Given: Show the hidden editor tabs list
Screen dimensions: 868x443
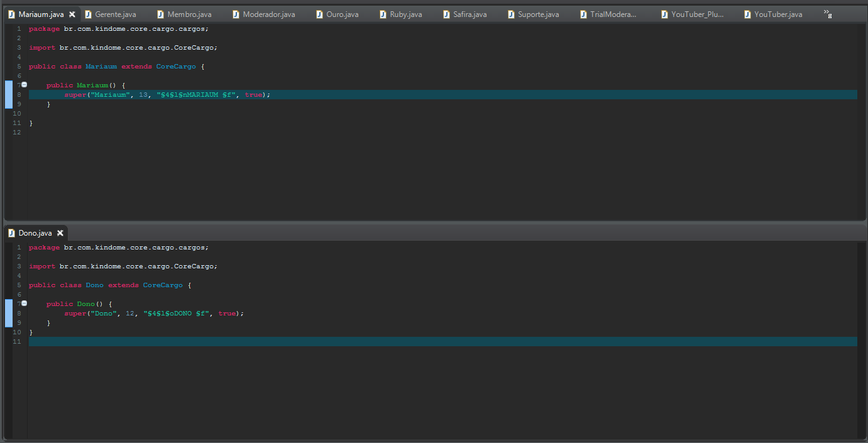Looking at the screenshot, I should tap(828, 13).
